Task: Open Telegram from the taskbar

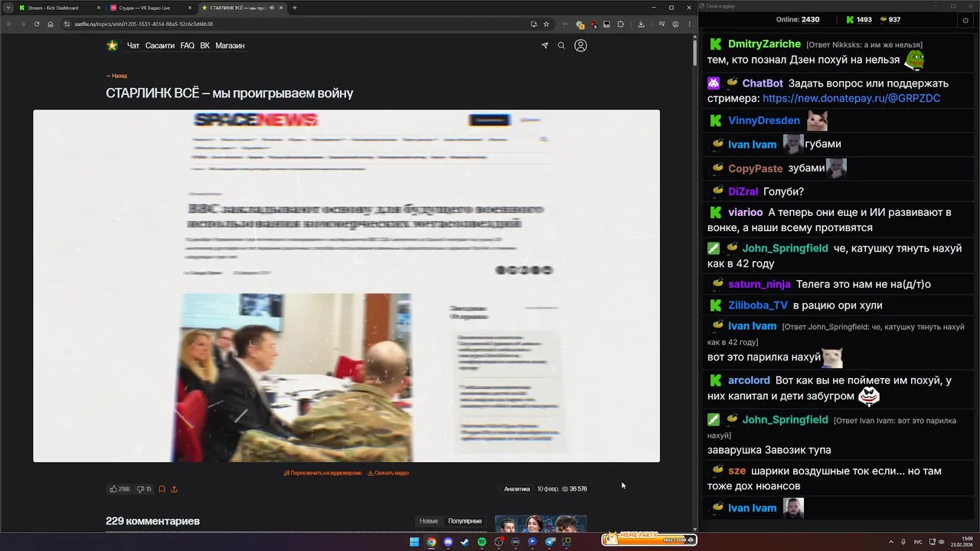Action: 550,542
